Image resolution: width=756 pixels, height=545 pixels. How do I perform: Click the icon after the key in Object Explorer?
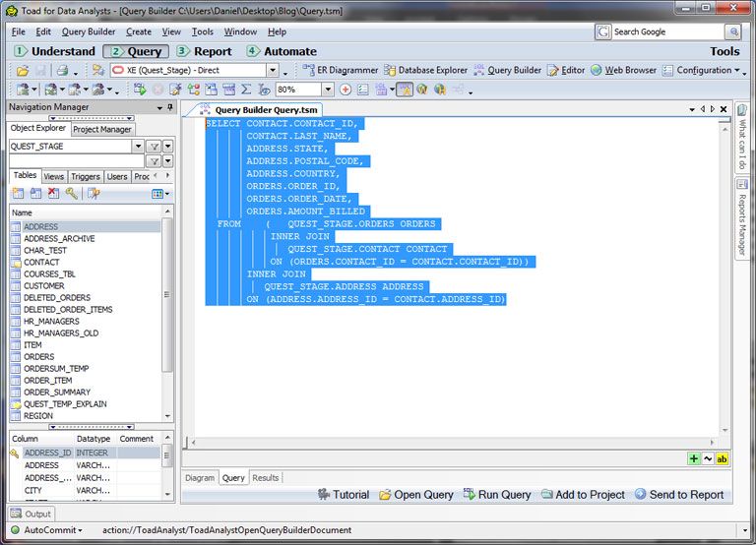[94, 194]
